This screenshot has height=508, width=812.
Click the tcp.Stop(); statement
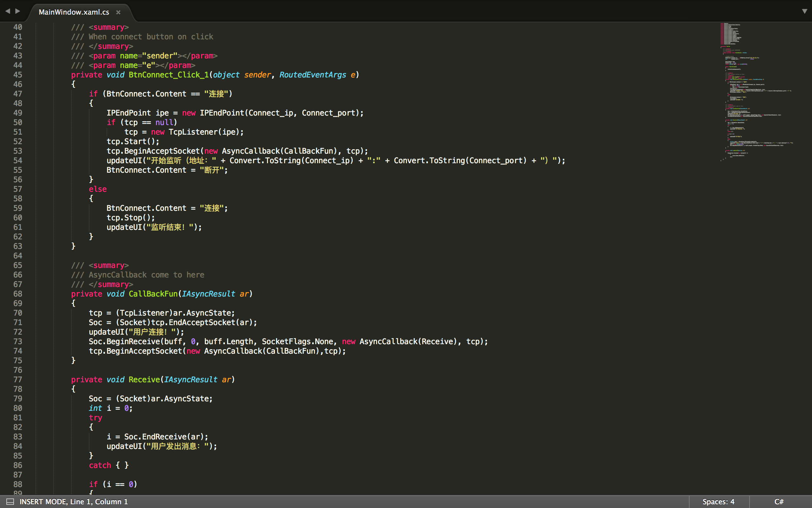tap(131, 218)
